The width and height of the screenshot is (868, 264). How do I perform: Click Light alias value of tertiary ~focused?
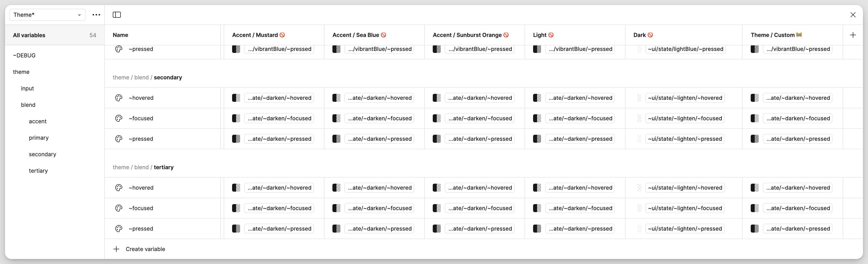[580, 208]
